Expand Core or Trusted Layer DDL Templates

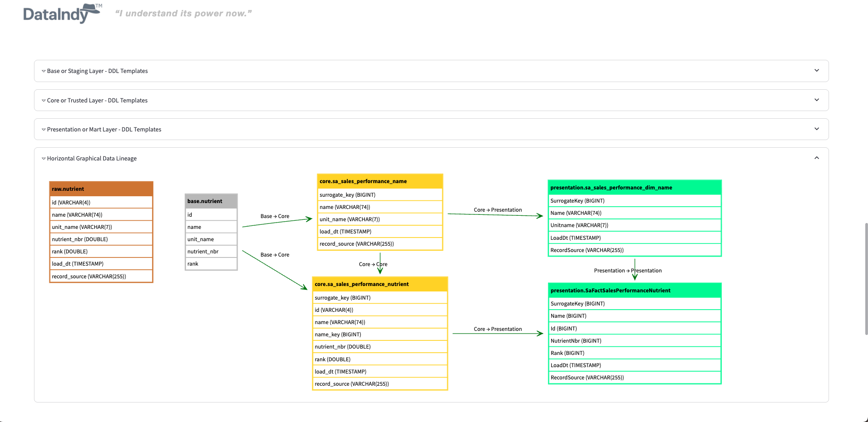click(x=97, y=101)
